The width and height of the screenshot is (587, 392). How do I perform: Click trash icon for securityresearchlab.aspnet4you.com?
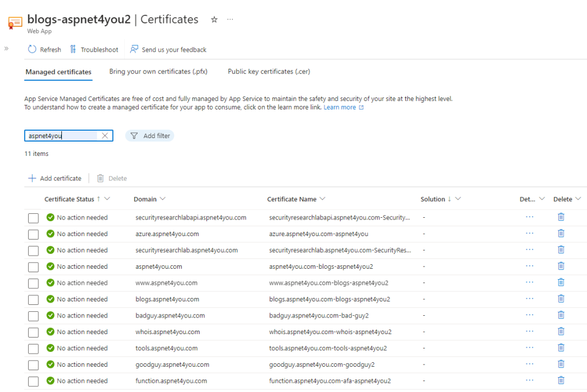pyautogui.click(x=561, y=249)
